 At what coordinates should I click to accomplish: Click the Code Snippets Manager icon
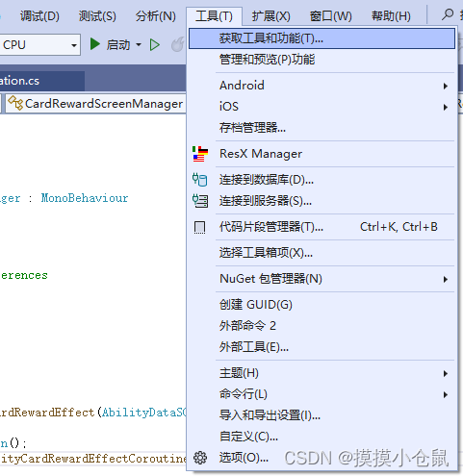(200, 227)
